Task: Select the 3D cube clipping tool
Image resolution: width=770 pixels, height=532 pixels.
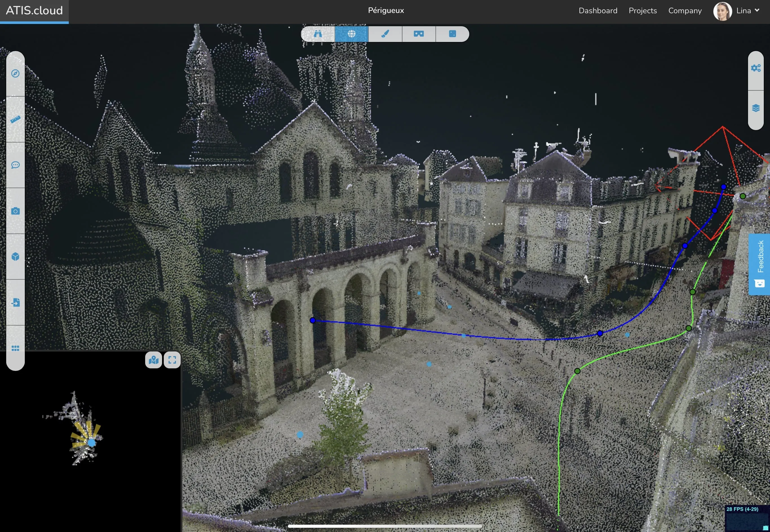Action: [15, 257]
